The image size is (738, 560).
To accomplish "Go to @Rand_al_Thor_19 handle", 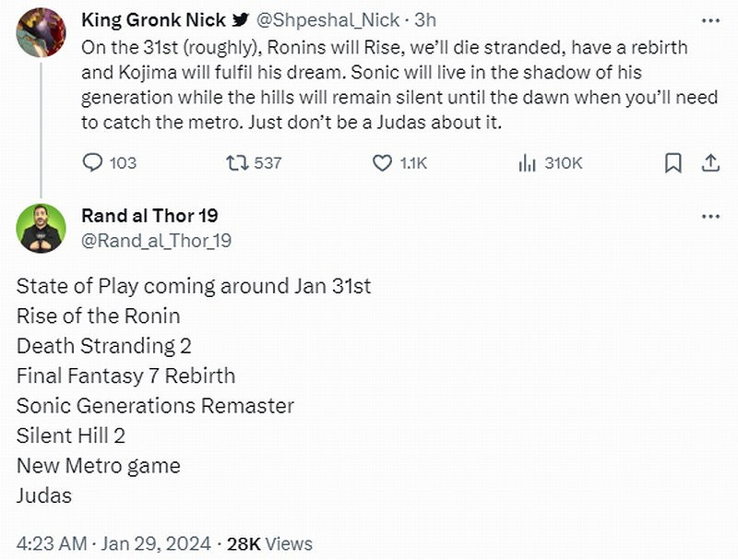I will (157, 241).
